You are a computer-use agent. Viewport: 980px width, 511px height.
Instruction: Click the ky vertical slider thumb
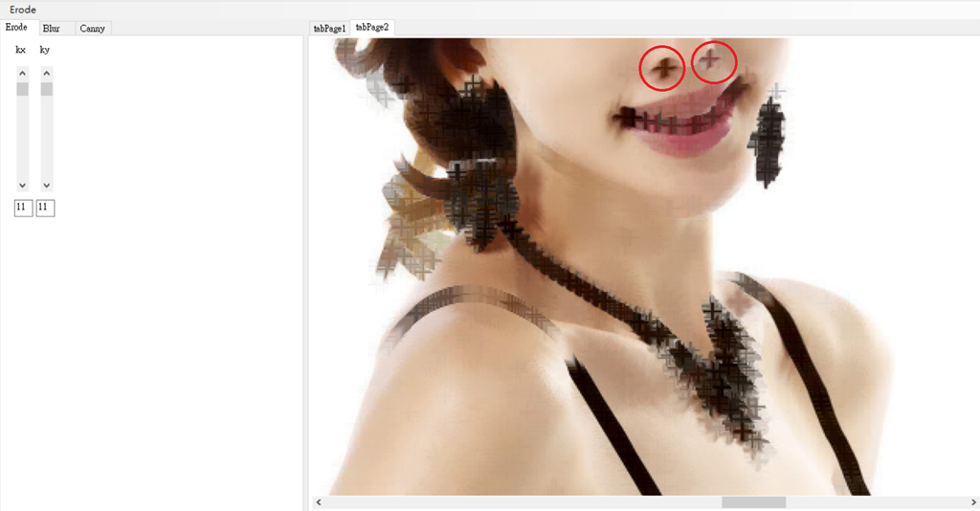(47, 89)
